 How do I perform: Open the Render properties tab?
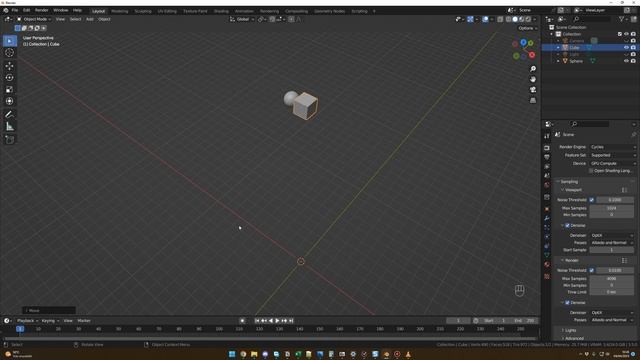[x=547, y=148]
